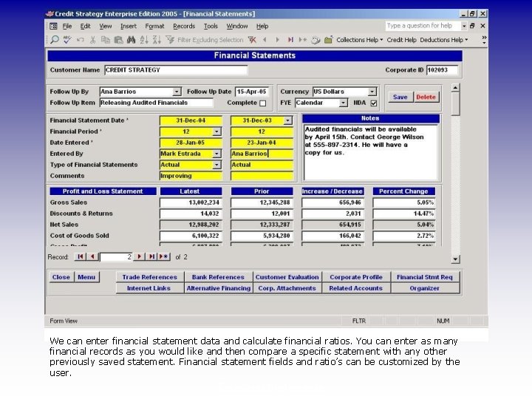Viewport: 532px width, 399px height.
Task: Go to next record via toolbar arrow
Action: (x=277, y=40)
